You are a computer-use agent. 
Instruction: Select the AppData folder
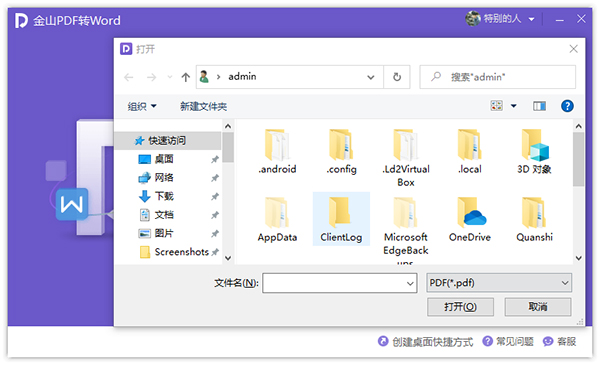[x=277, y=220]
